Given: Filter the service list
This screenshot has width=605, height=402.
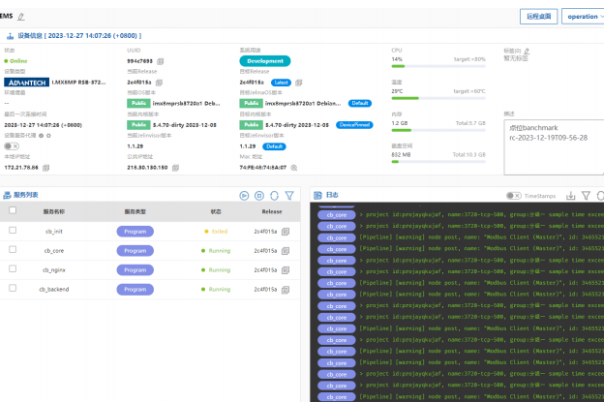Looking at the screenshot, I should pyautogui.click(x=289, y=196).
